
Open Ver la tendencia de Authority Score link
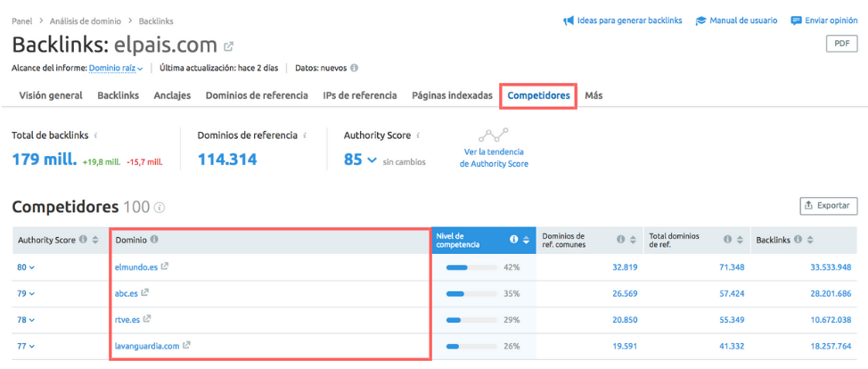494,158
